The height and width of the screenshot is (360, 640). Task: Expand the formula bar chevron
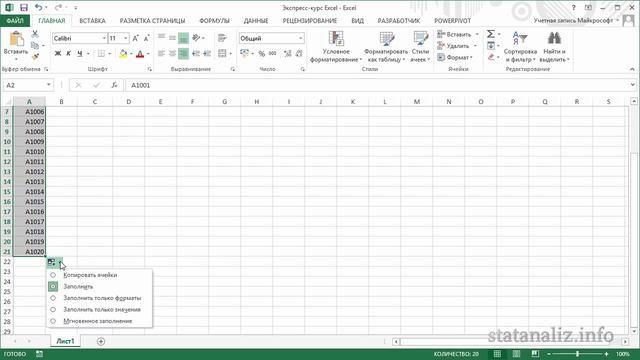click(x=632, y=85)
